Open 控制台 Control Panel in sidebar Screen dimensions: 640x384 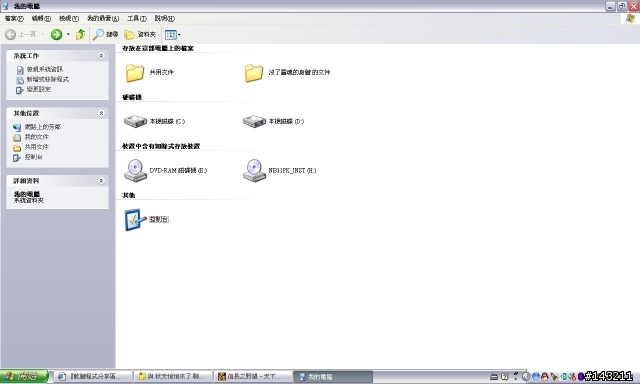28,157
